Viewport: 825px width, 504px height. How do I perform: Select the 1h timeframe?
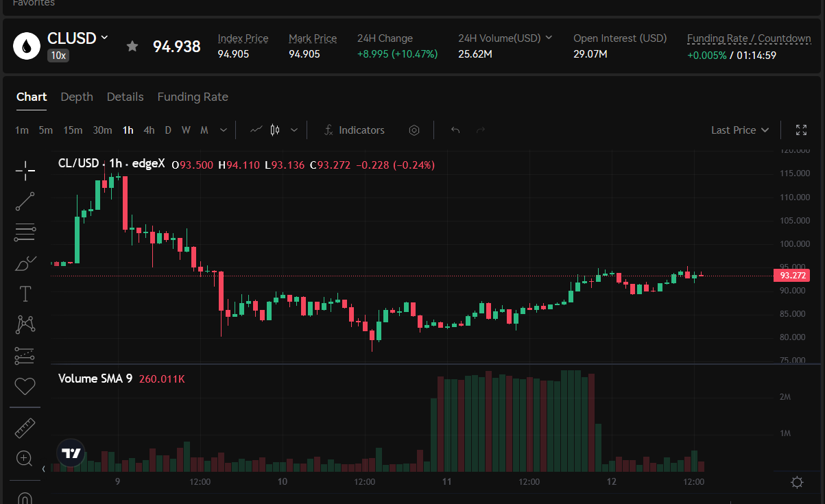128,130
